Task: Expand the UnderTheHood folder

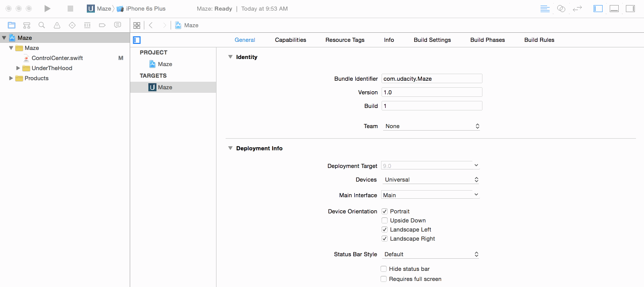Action: coord(18,68)
